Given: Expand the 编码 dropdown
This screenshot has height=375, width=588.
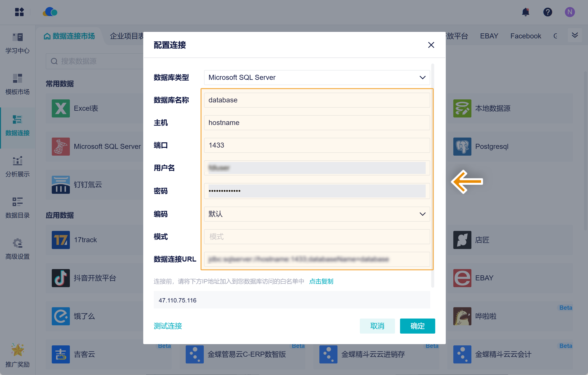Looking at the screenshot, I should coord(317,214).
